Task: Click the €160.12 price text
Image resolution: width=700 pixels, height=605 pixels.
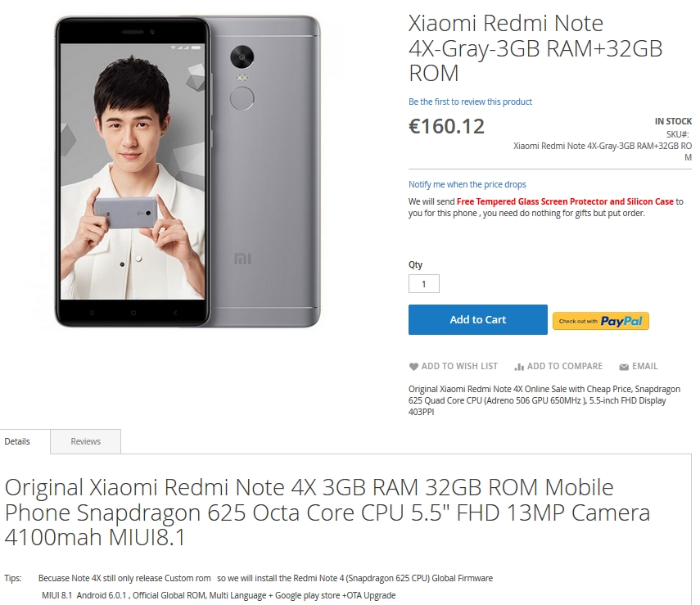Action: (446, 126)
